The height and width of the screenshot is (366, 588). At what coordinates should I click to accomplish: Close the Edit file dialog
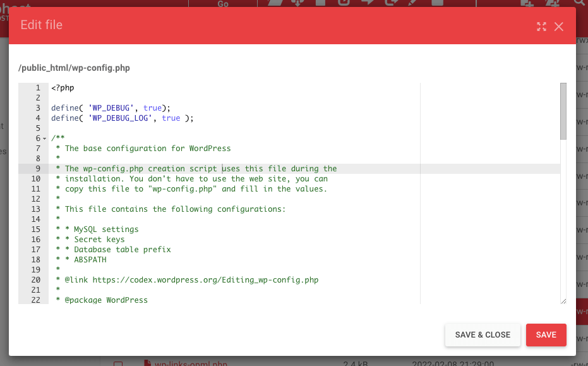click(x=559, y=27)
